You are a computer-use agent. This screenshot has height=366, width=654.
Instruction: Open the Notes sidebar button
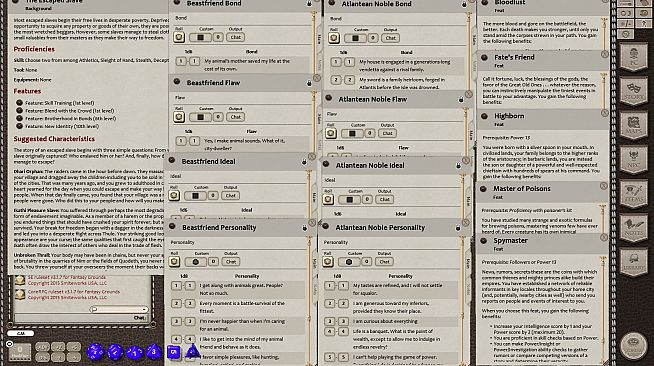[634, 228]
